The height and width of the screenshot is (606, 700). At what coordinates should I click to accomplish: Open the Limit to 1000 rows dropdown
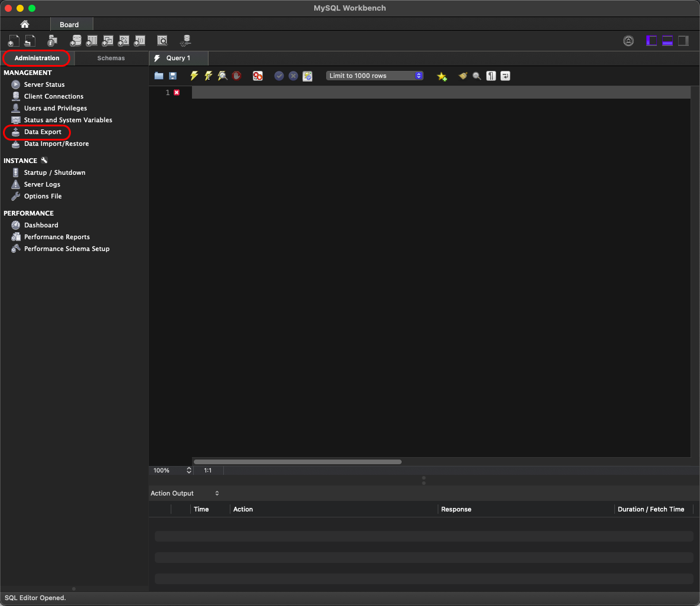pos(375,76)
